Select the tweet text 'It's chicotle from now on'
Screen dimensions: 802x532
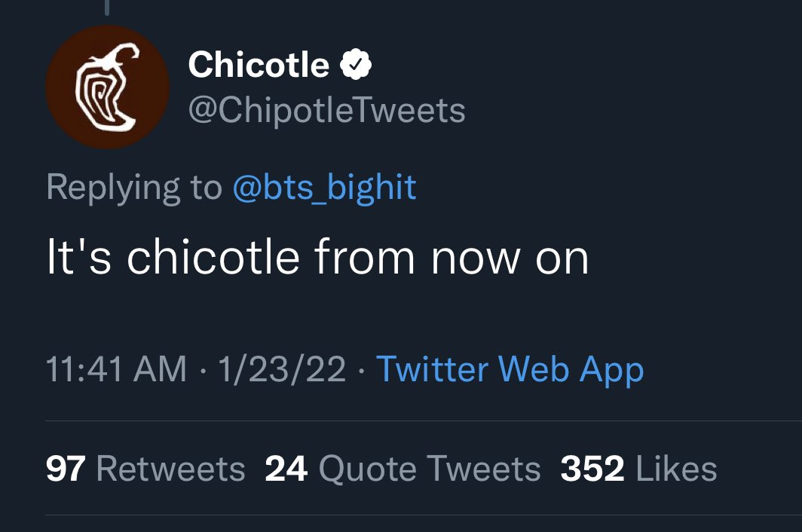click(317, 258)
